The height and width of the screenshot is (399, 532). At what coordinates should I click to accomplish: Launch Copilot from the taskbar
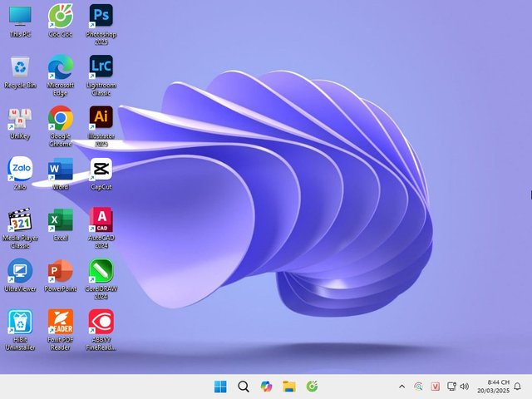(266, 387)
